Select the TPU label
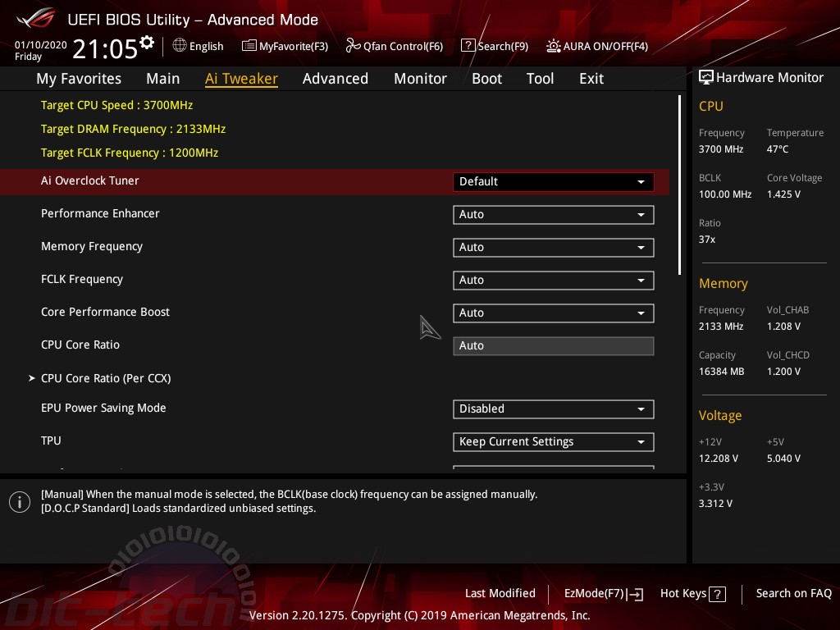Screen dimensions: 840x630 tap(51, 441)
